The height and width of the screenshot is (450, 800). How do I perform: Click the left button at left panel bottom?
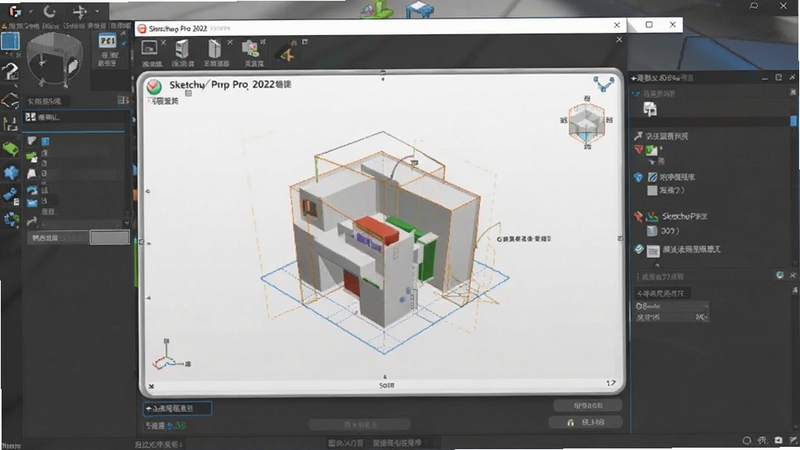[58, 238]
